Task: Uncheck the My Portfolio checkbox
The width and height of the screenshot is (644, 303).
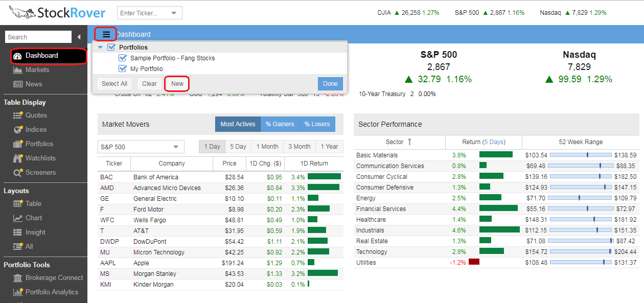Action: [x=122, y=69]
